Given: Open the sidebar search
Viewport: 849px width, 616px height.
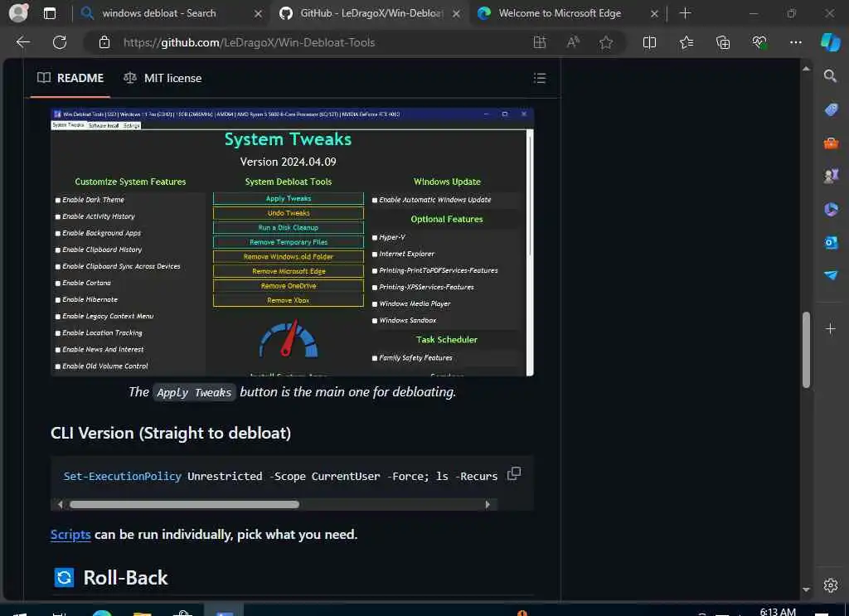Looking at the screenshot, I should tap(830, 75).
